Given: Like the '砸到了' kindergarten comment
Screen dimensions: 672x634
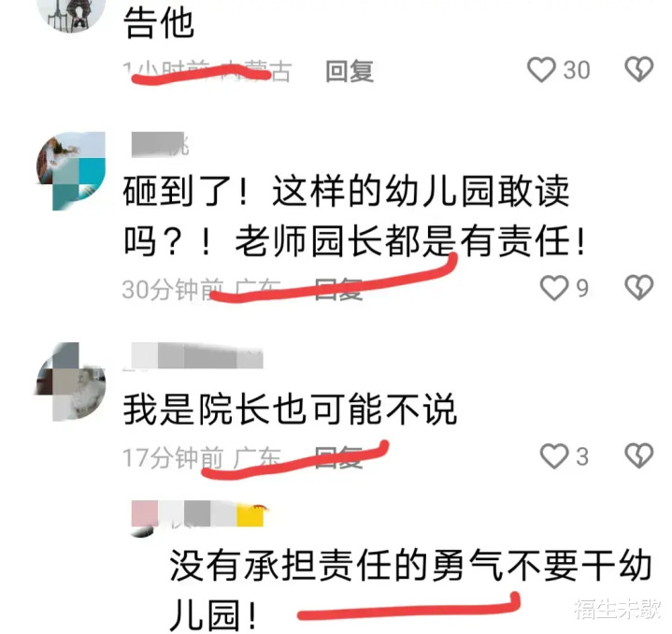Looking at the screenshot, I should (554, 287).
